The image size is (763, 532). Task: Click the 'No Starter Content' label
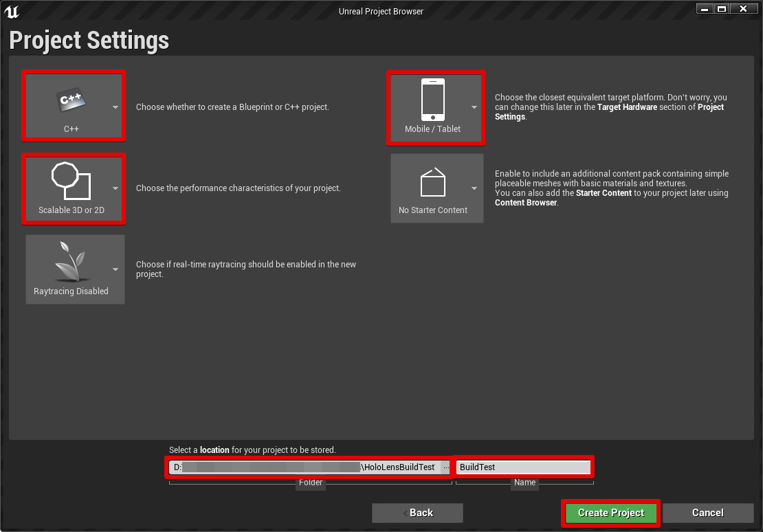click(433, 210)
